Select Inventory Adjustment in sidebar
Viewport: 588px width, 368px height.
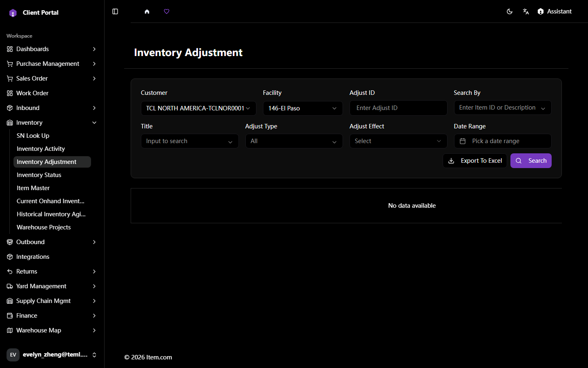52,162
